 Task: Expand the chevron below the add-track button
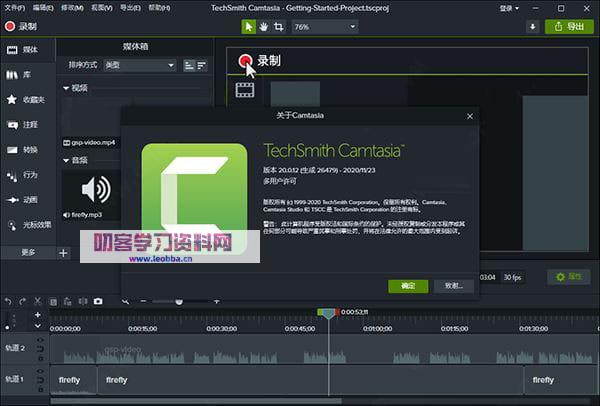click(x=38, y=326)
